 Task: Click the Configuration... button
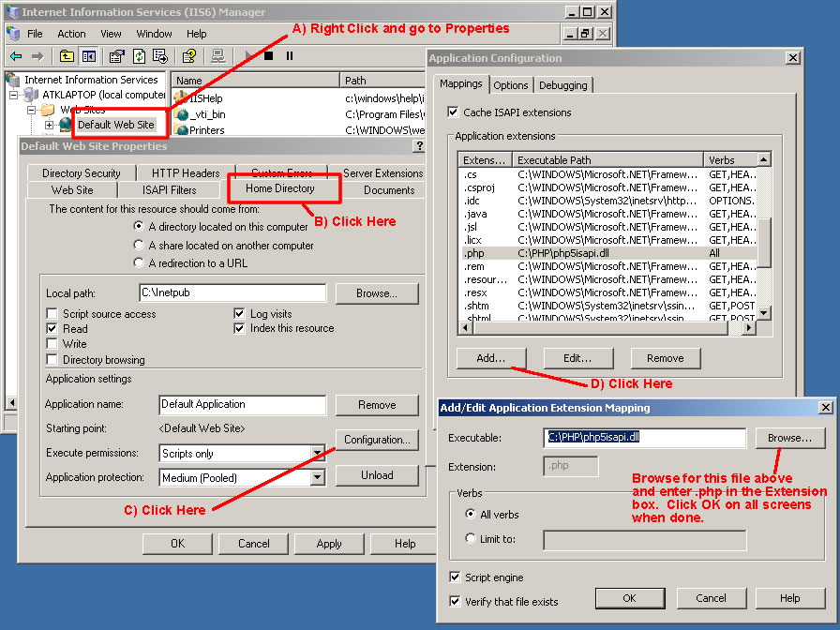pyautogui.click(x=377, y=440)
